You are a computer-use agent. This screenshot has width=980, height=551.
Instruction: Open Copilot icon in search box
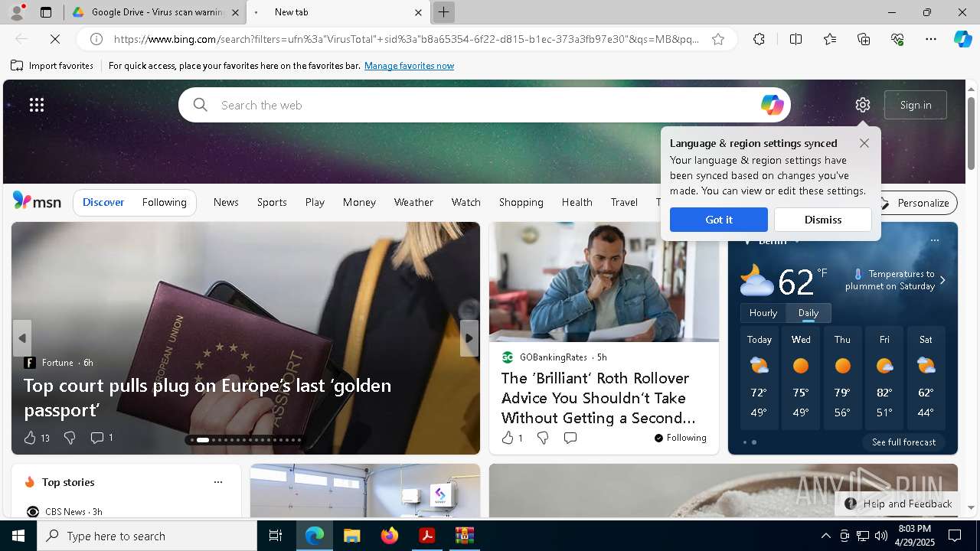pos(772,105)
